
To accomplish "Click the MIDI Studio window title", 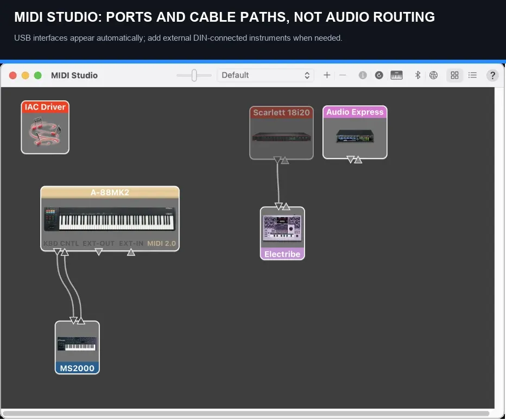I will pos(74,75).
